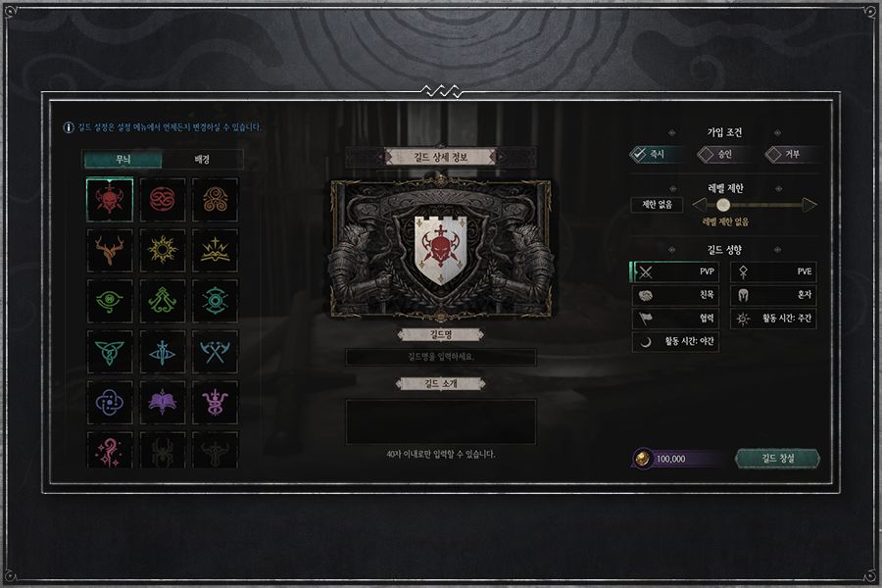Select the green eye emblem
This screenshot has height=588, width=882.
click(110, 301)
